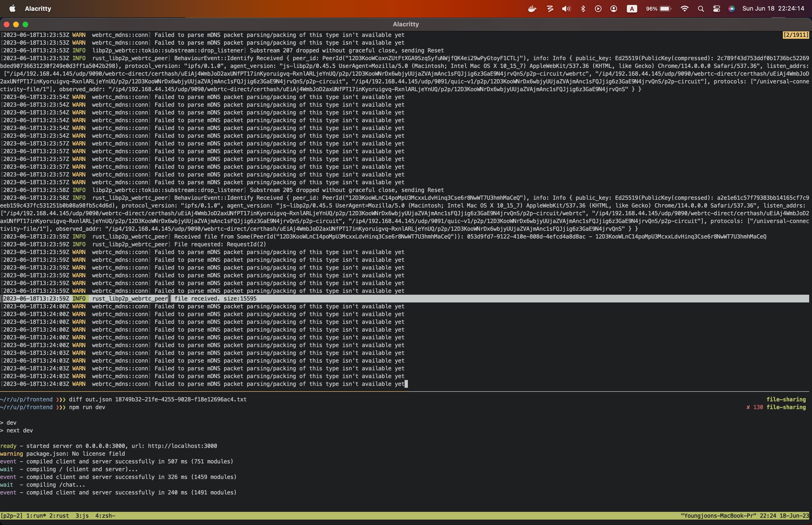Click the striped Z menu bar icon
Screen dimensions: 812x525
pyautogui.click(x=550, y=9)
